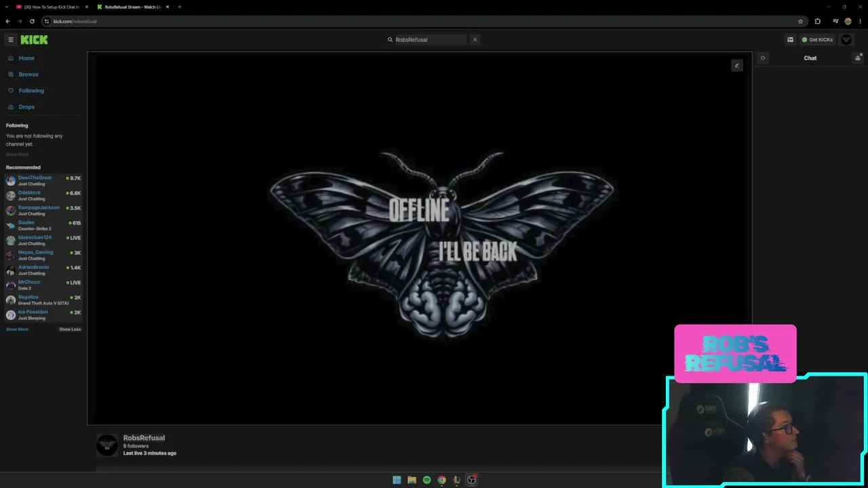Click the RobsRefusal channel name
Screen dimensions: 868x488
[144, 438]
